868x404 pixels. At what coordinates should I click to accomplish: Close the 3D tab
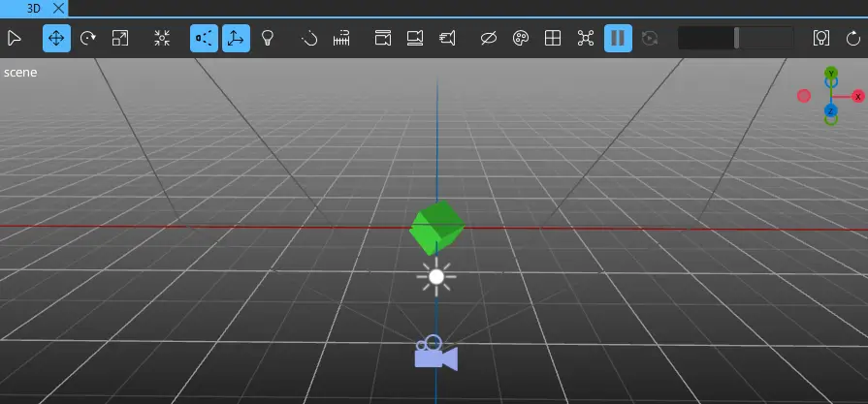(57, 7)
